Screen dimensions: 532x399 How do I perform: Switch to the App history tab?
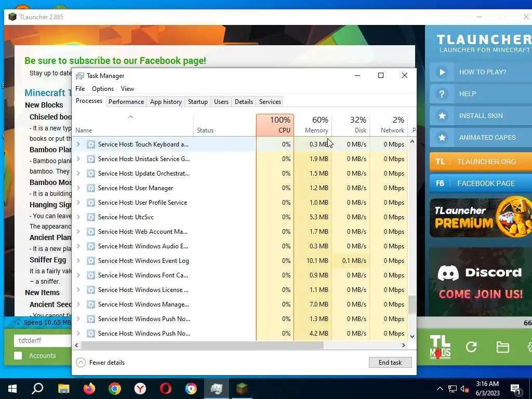(166, 102)
